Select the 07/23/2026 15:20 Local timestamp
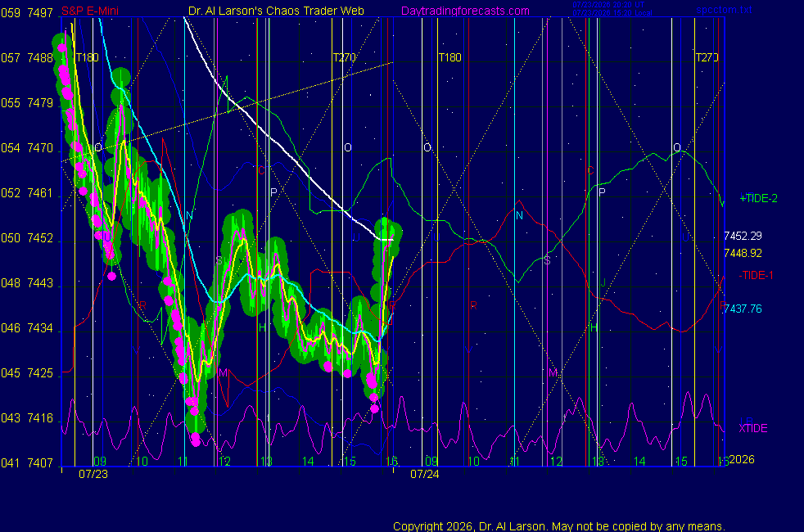This screenshot has width=804, height=532. pos(612,13)
